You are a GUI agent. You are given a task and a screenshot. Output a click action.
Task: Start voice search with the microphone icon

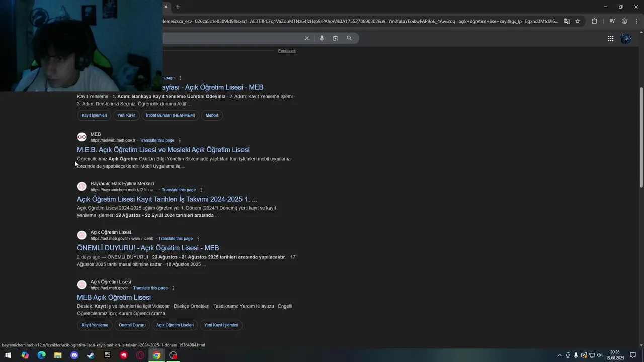(322, 38)
